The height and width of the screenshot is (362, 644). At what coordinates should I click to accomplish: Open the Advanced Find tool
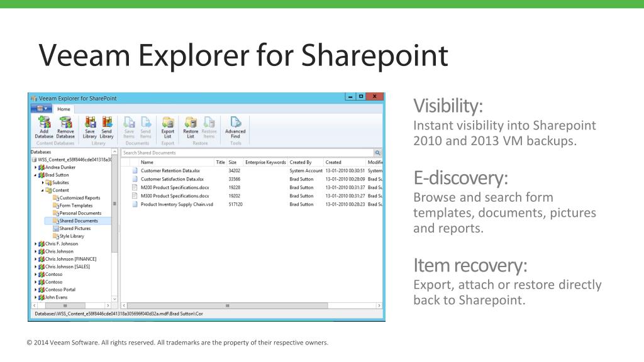pyautogui.click(x=235, y=127)
